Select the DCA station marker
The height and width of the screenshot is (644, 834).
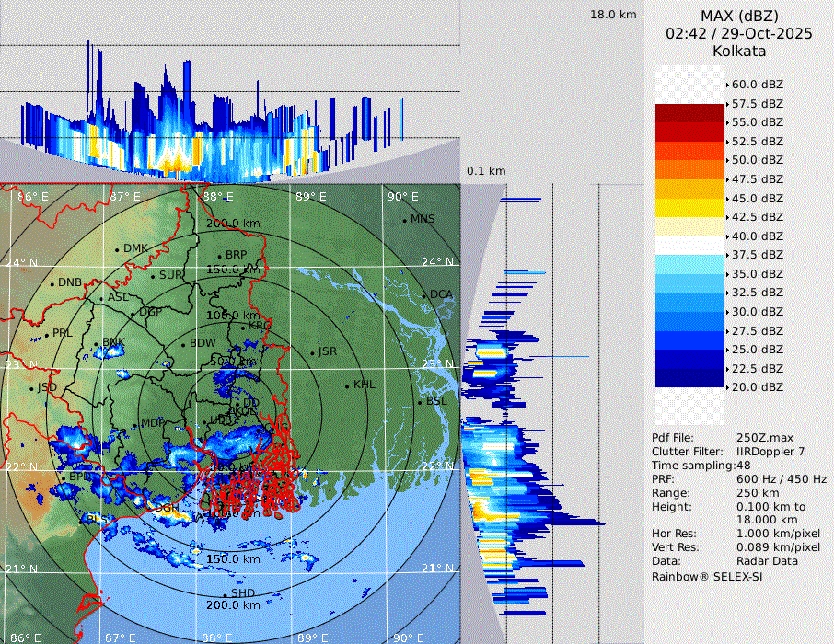pos(424,295)
